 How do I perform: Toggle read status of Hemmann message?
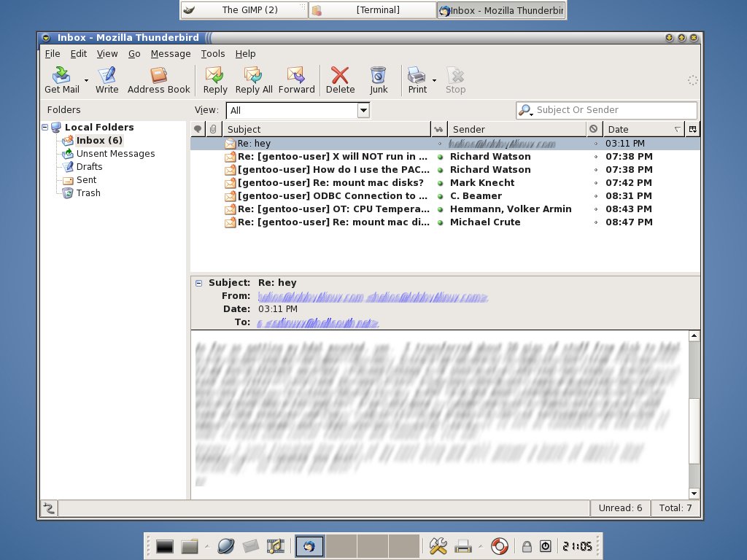tap(440, 209)
